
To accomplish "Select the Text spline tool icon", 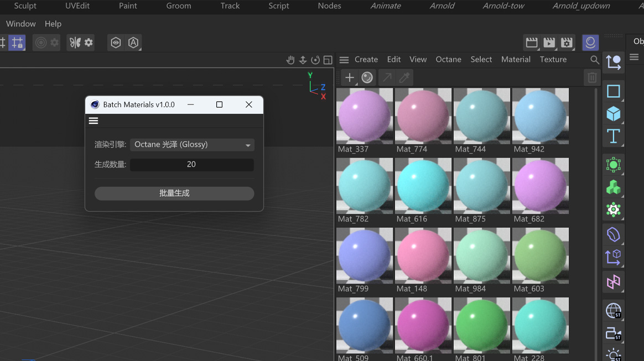I will pyautogui.click(x=613, y=136).
